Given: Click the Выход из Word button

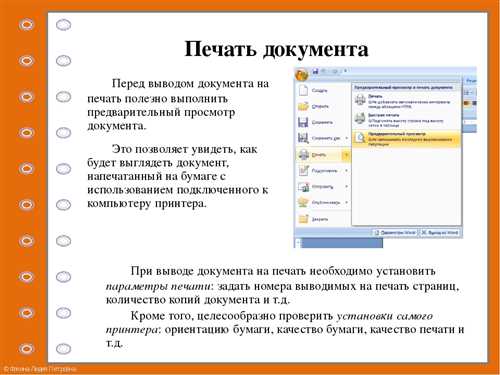Looking at the screenshot, I should tap(440, 232).
